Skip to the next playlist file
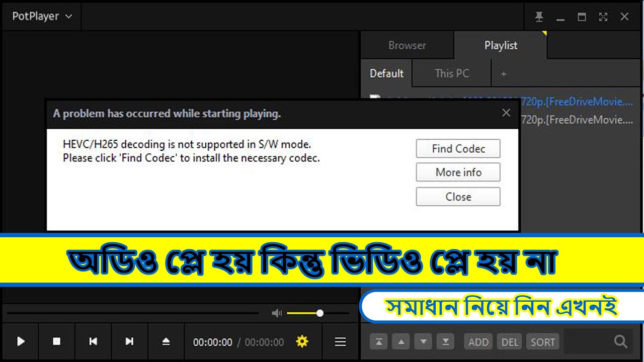Screen dimensions: 644x362 pos(129,342)
